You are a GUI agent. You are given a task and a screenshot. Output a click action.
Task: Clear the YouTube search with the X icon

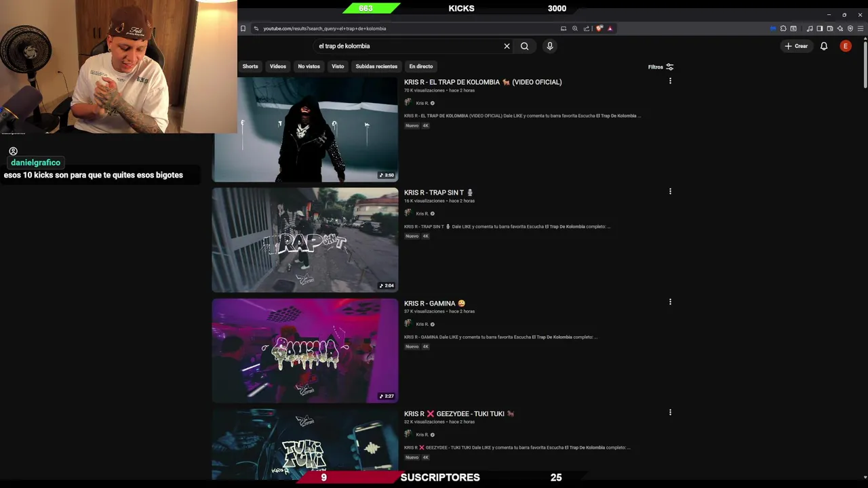pyautogui.click(x=507, y=46)
